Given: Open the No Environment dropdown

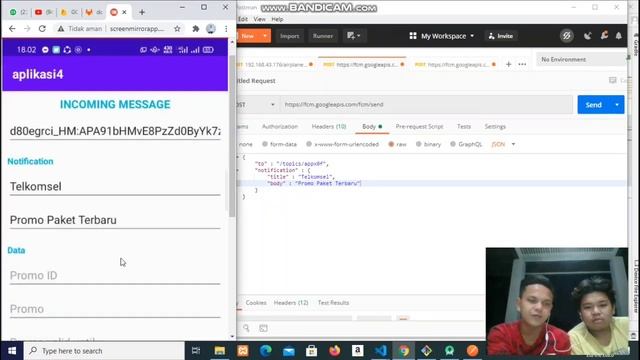Looking at the screenshot, I should click(x=581, y=60).
